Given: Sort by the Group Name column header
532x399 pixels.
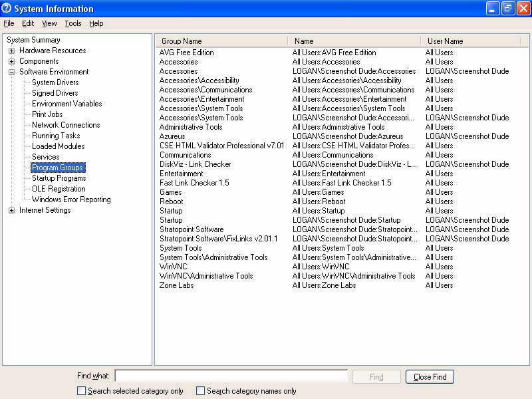Looking at the screenshot, I should coord(221,41).
